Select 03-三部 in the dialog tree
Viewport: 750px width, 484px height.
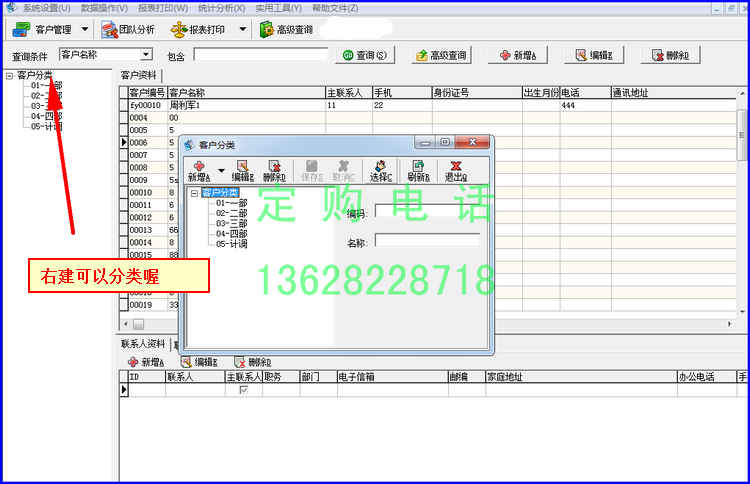[232, 223]
